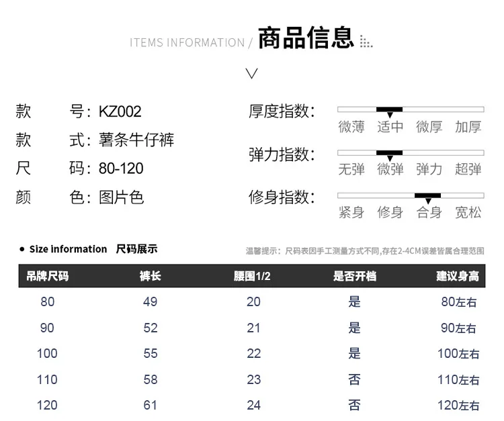Image resolution: width=504 pixels, height=421 pixels.
Task: Click the 微薄 thickness option
Action: point(351,127)
